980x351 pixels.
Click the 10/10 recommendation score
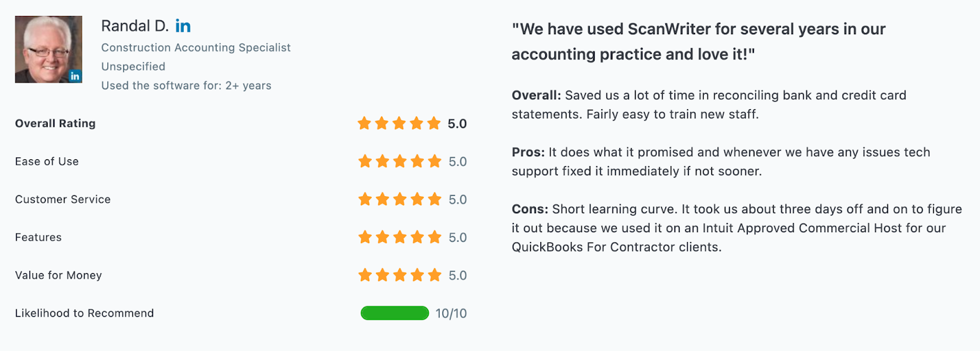pyautogui.click(x=451, y=314)
